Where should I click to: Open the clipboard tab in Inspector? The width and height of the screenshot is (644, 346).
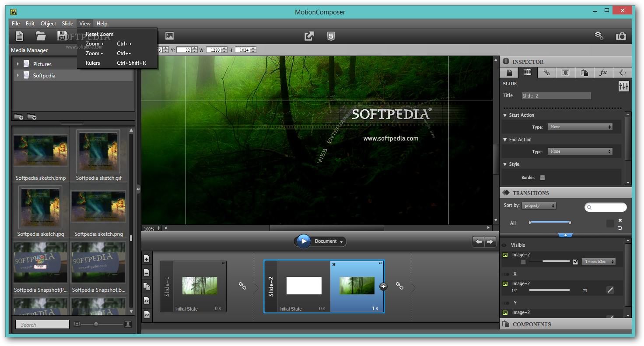[x=584, y=73]
